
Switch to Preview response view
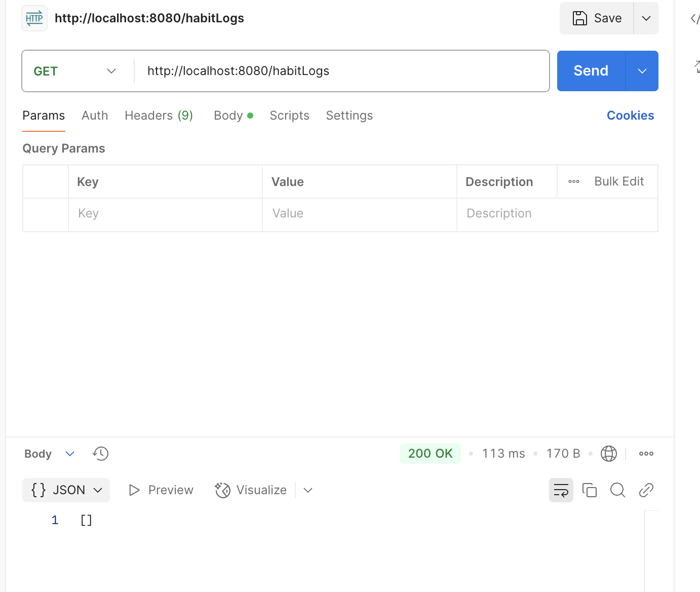161,490
